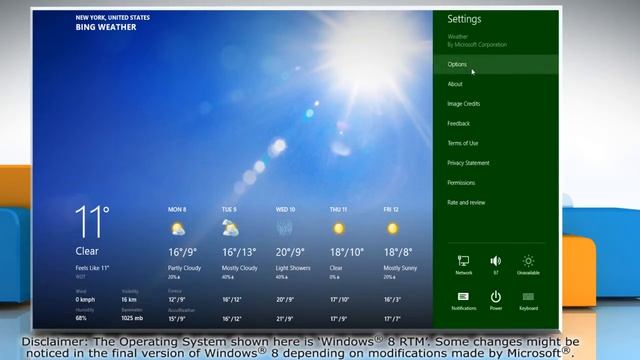640x360 pixels.
Task: Click Thursday's clear sun icon
Action: (x=338, y=229)
